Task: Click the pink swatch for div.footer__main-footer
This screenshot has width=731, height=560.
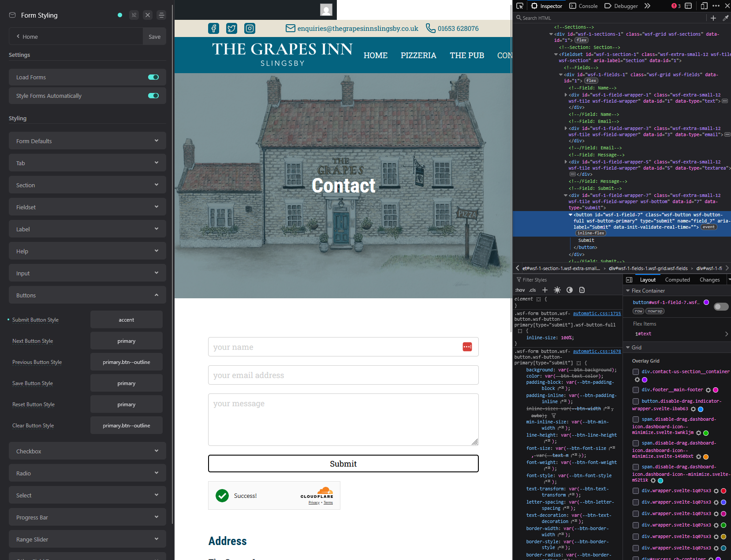Action: pyautogui.click(x=716, y=390)
